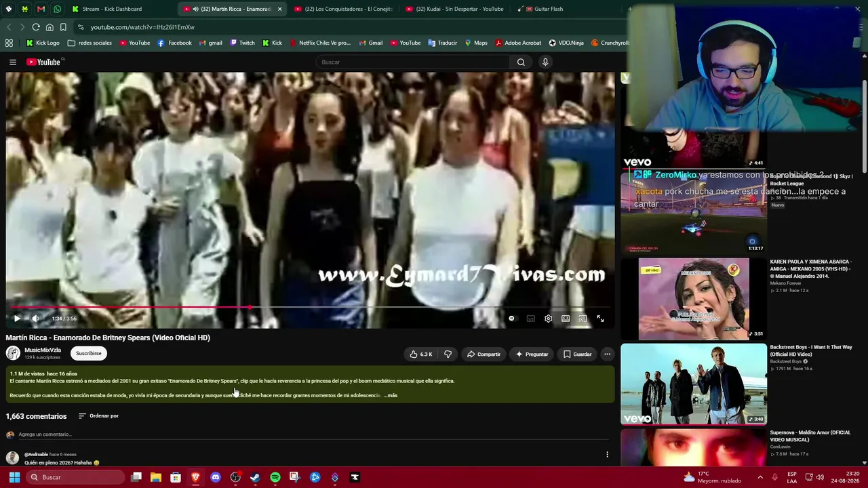Open File Explorer from the taskbar
Image resolution: width=868 pixels, height=488 pixels.
coord(156,477)
